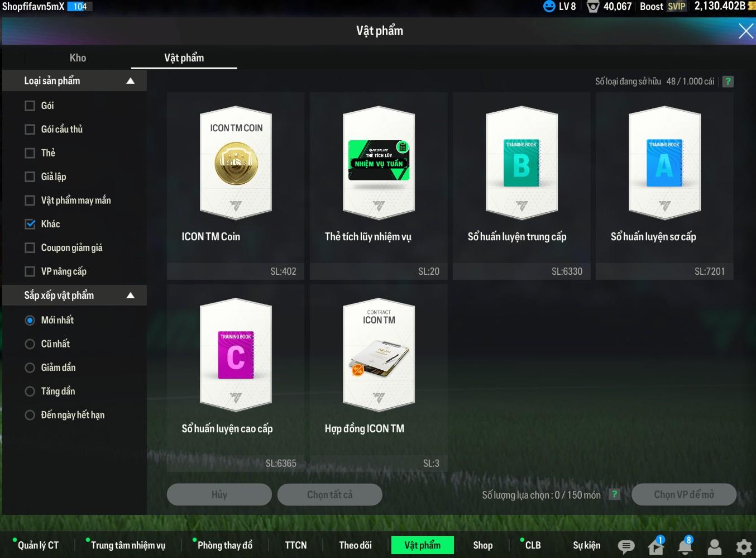Open the notifications bell icon
This screenshot has height=558, width=756.
click(x=685, y=546)
